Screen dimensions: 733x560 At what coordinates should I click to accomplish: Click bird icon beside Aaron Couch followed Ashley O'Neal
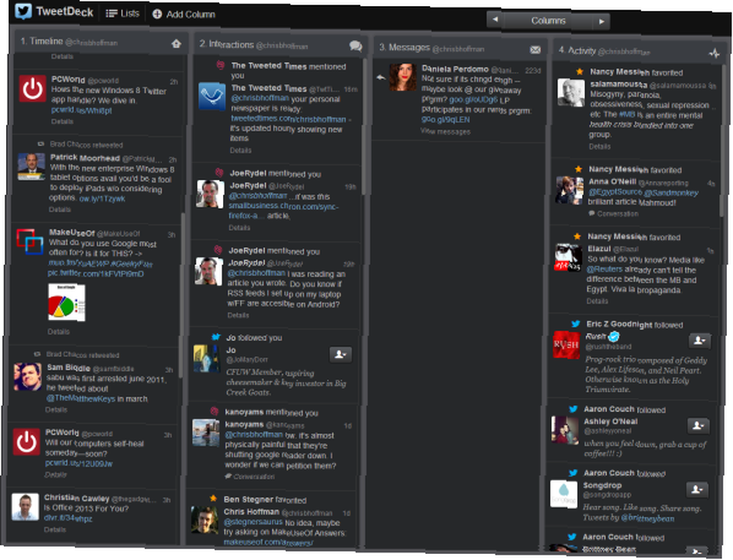coord(574,408)
